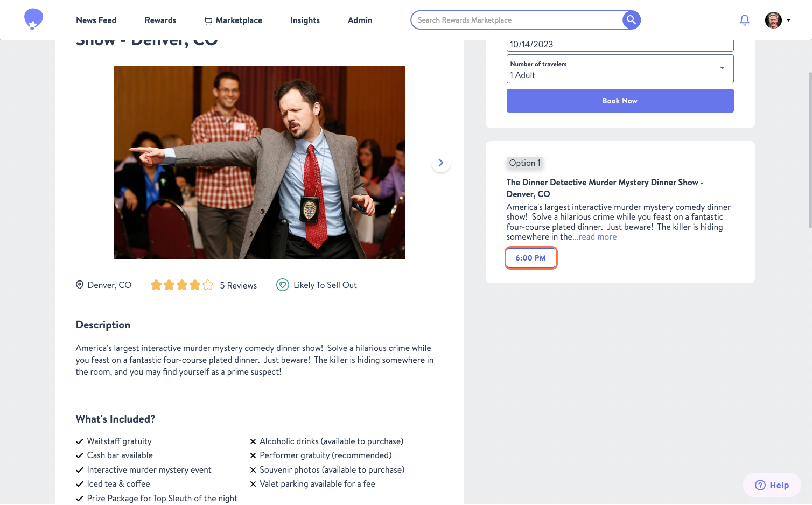Click the 10/14/2023 date field
Image resolution: width=812 pixels, height=505 pixels.
620,45
